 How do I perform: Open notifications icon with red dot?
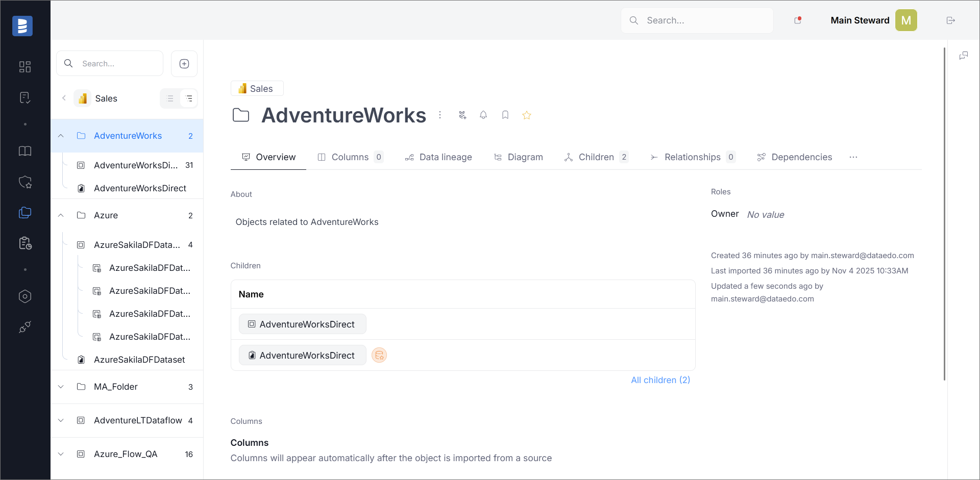[x=798, y=20]
